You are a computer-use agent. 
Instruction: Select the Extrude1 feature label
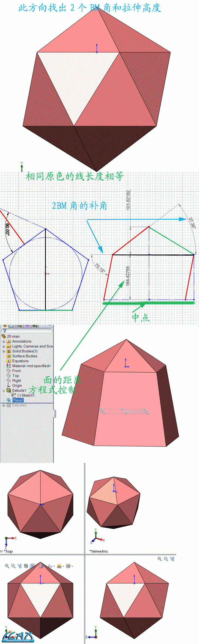[19, 391]
